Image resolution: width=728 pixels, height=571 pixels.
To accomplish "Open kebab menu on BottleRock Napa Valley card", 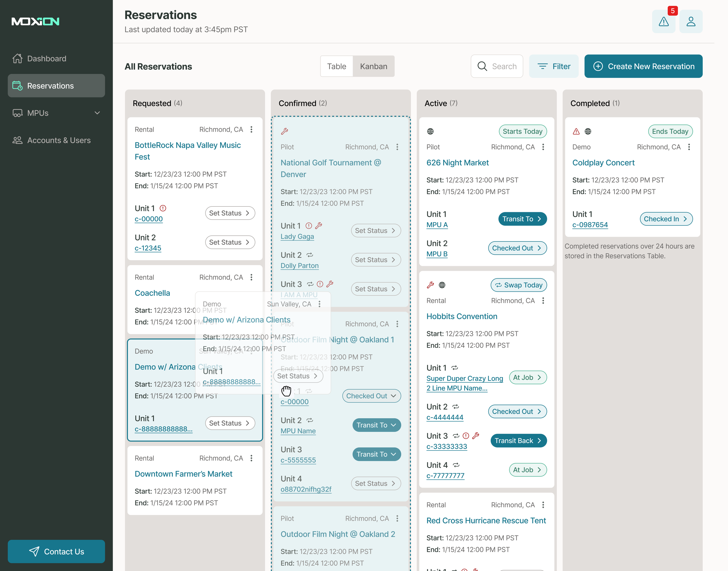I will (x=251, y=129).
